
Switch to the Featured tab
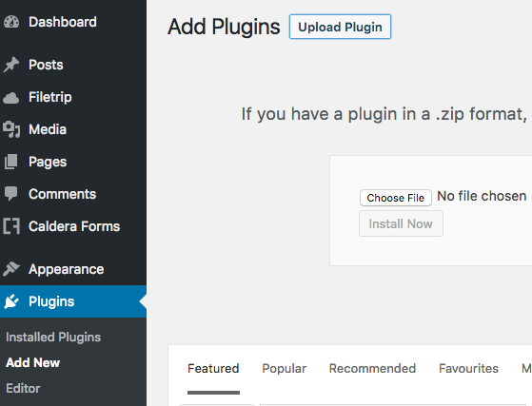point(213,368)
